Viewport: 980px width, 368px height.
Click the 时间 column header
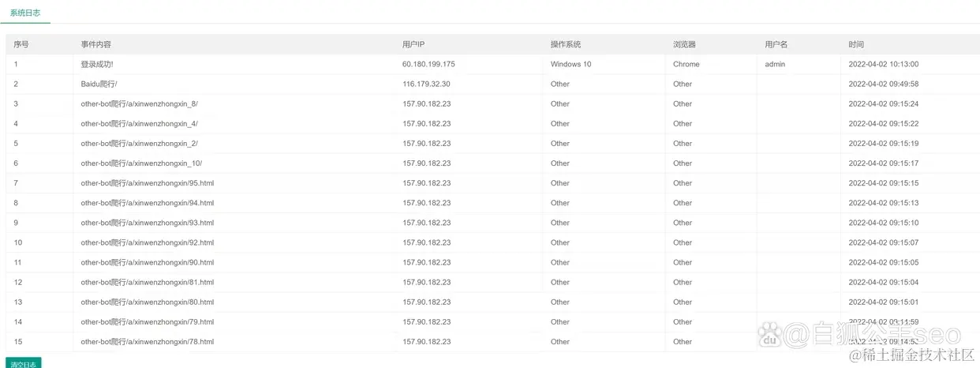[856, 44]
